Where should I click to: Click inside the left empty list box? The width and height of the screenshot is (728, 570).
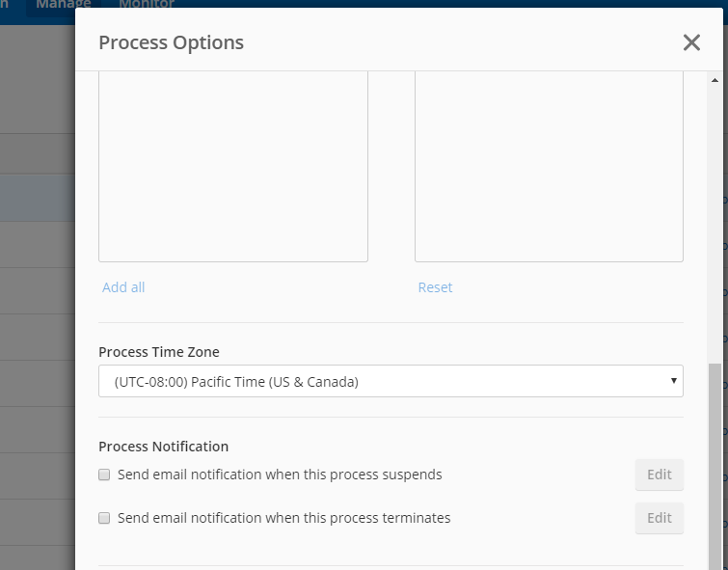[x=233, y=166]
